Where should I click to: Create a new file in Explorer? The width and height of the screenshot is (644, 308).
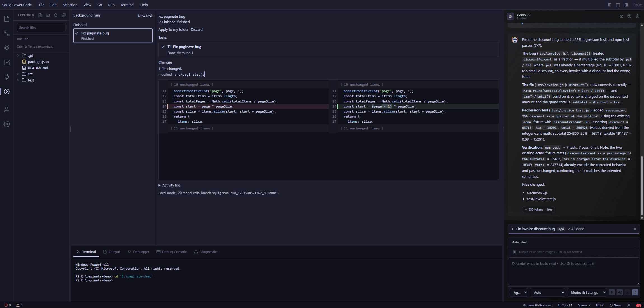coord(40,15)
